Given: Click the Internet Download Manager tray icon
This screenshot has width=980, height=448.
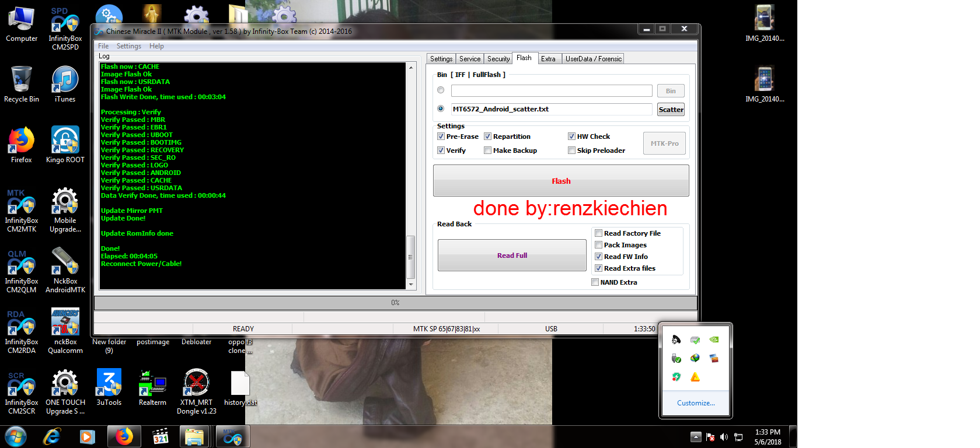Looking at the screenshot, I should coord(695,358).
